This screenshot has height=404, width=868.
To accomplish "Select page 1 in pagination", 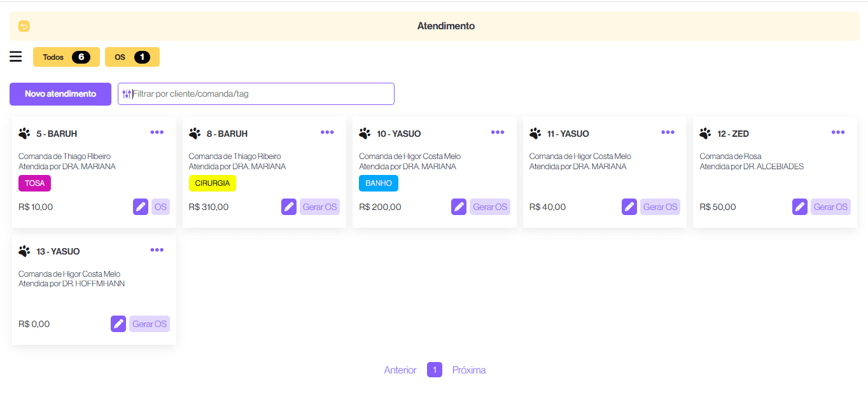I will pyautogui.click(x=435, y=370).
